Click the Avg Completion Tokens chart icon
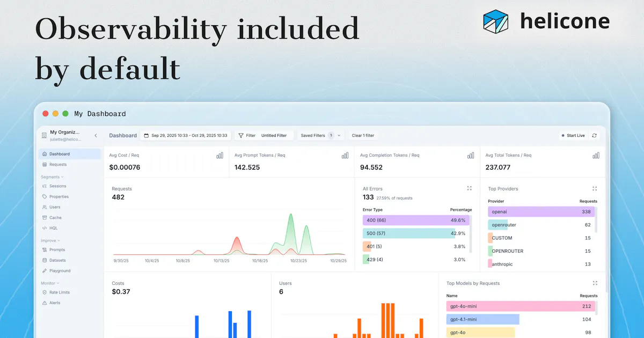Image resolution: width=644 pixels, height=338 pixels. pyautogui.click(x=471, y=155)
